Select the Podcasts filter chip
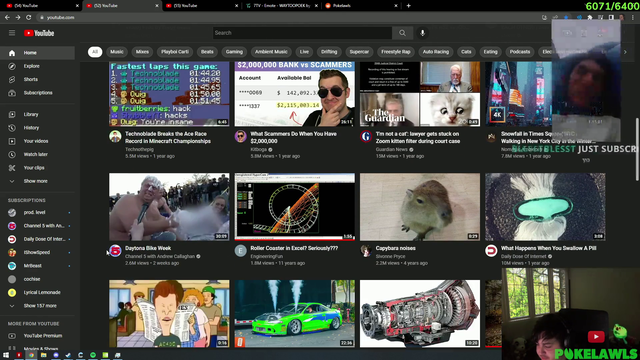 (x=520, y=52)
